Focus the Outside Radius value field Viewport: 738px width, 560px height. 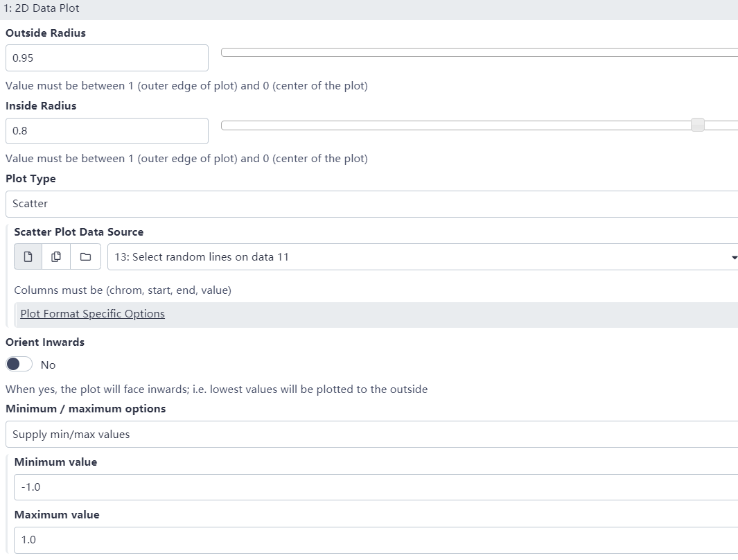107,58
